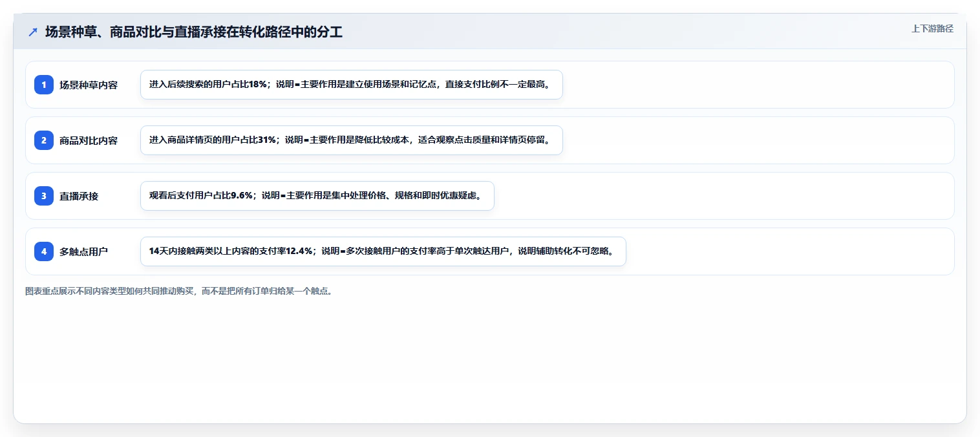Click the footnote starting 图表重点展示不同内容类型

tap(179, 292)
